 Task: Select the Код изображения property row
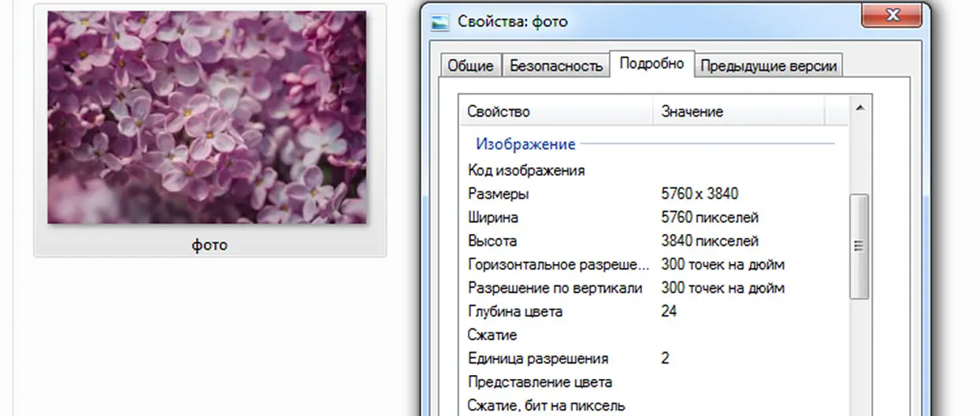click(526, 170)
